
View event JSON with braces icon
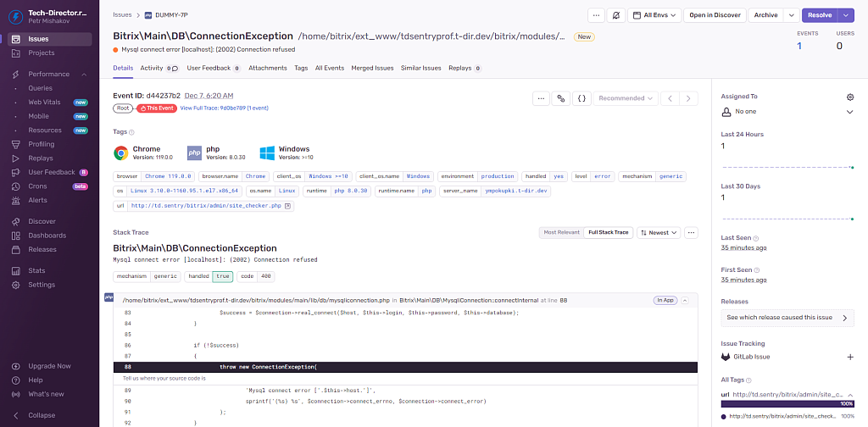pyautogui.click(x=581, y=98)
